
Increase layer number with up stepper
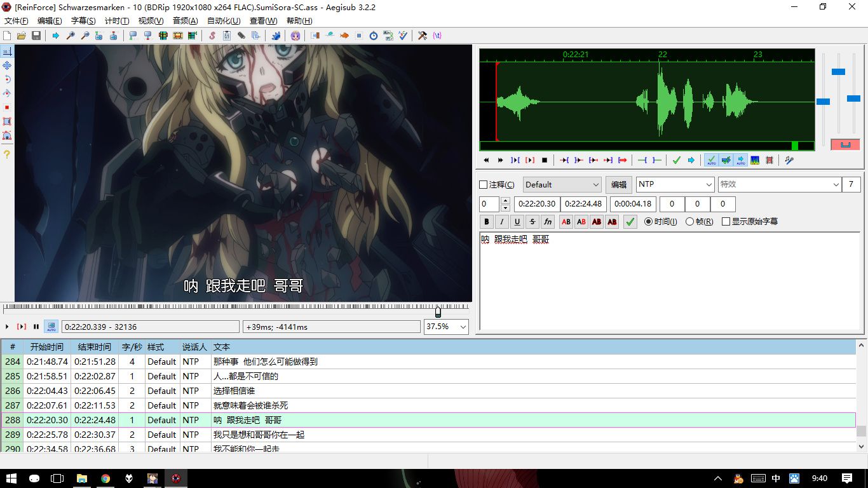[x=506, y=201]
